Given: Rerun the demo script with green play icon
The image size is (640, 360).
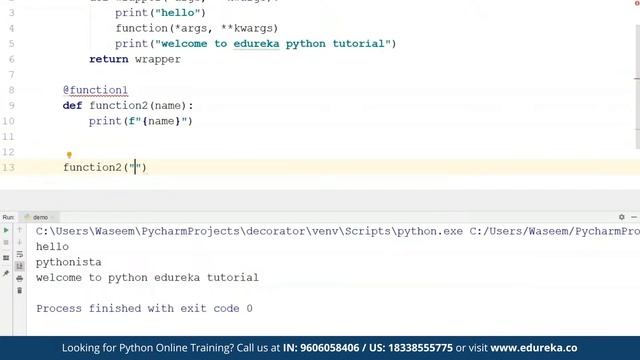Looking at the screenshot, I should 6,231.
